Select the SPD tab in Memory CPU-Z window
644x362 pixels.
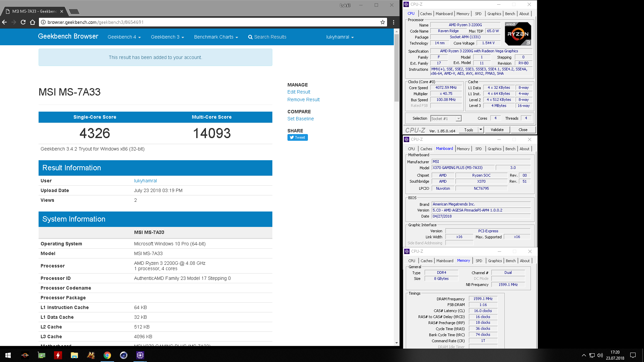[x=479, y=261]
